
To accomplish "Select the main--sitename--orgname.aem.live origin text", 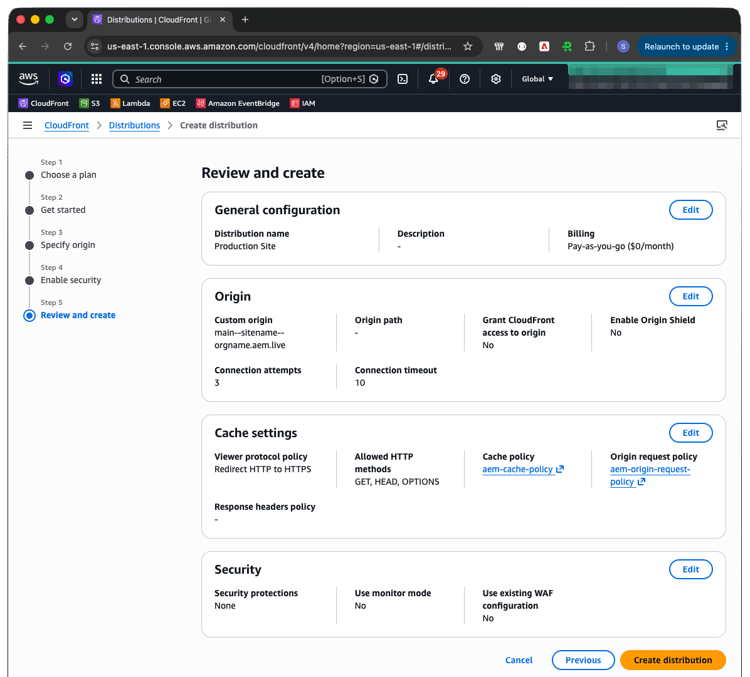I will point(250,339).
